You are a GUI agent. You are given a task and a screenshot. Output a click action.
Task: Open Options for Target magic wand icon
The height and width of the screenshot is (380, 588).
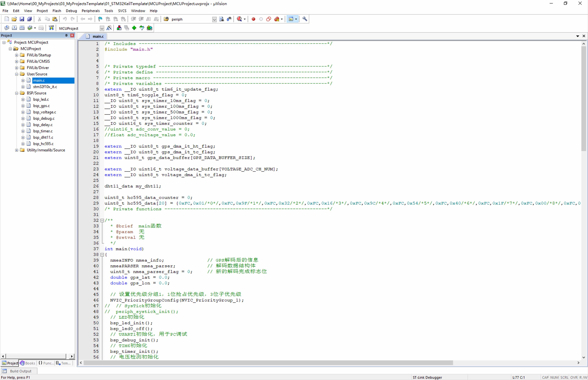pyautogui.click(x=109, y=28)
